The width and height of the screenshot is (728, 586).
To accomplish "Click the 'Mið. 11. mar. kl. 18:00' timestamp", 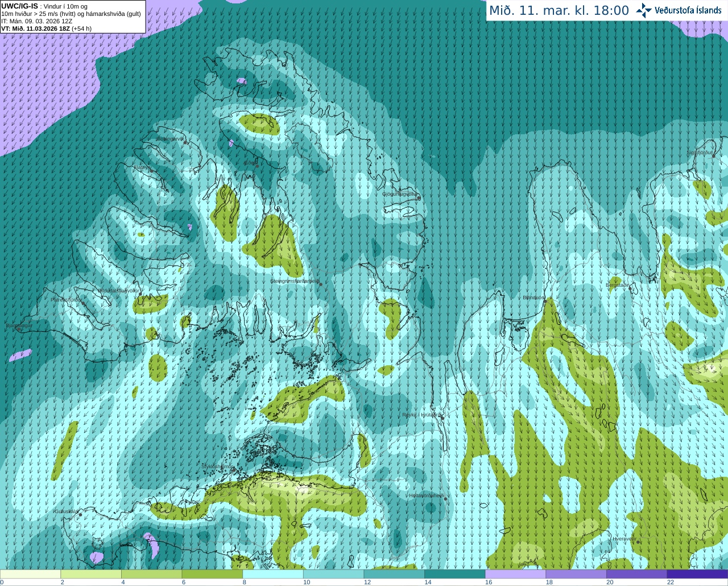I will (x=559, y=10).
